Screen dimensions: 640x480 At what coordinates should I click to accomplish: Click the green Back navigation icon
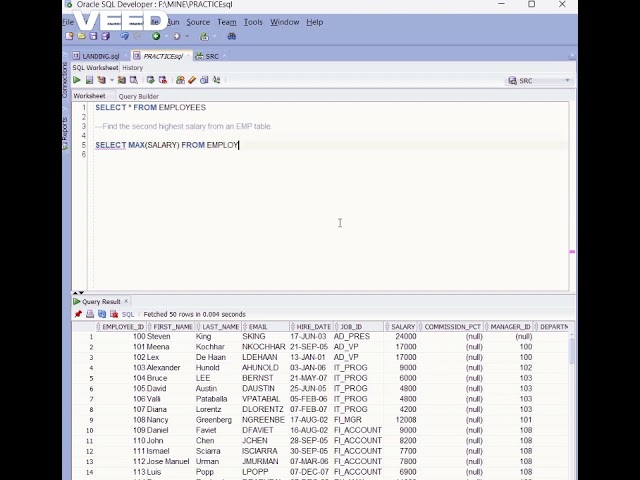[x=156, y=36]
